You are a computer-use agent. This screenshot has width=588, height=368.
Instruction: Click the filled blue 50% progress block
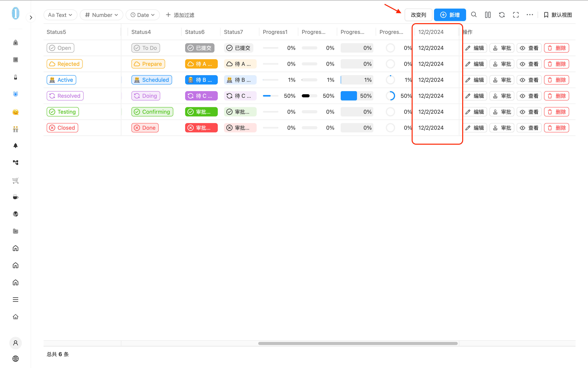click(x=349, y=96)
